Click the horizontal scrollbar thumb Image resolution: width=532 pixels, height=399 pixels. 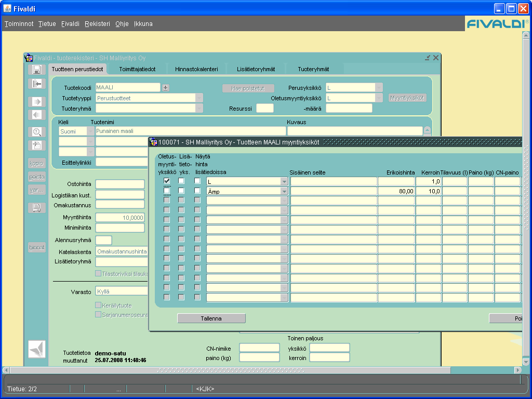point(230,370)
